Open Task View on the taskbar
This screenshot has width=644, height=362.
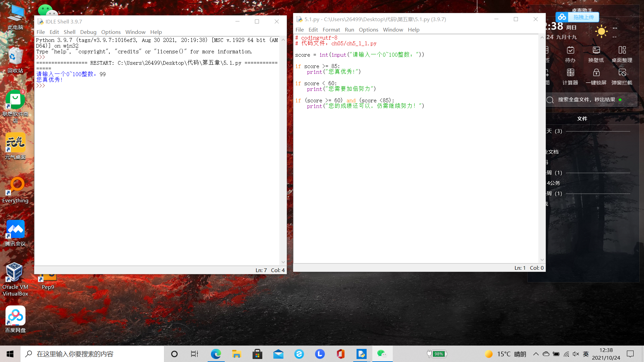(195, 354)
